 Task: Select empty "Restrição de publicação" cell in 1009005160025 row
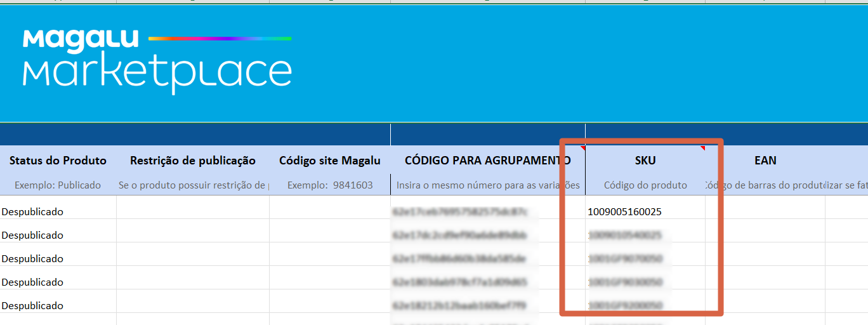point(193,208)
